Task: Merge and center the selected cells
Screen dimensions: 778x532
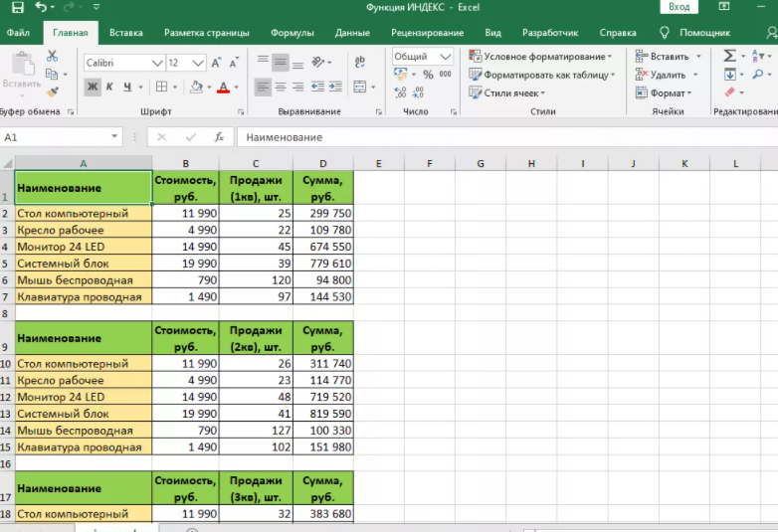Action: click(360, 87)
